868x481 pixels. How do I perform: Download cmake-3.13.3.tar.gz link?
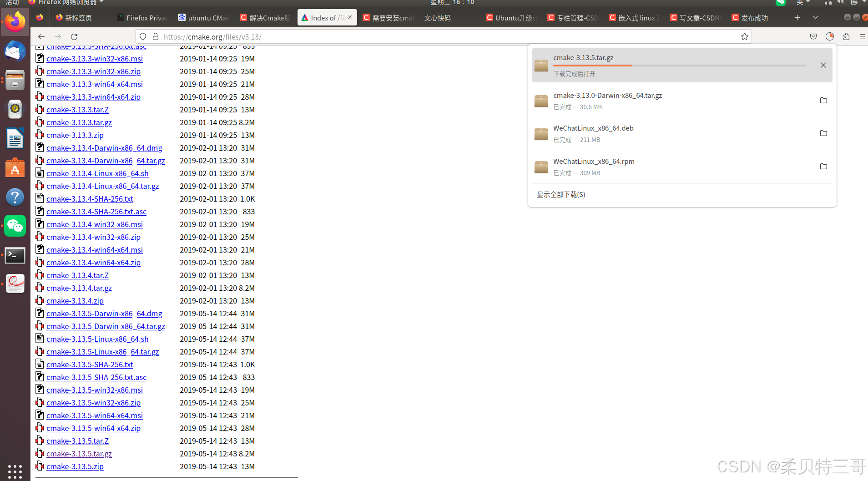click(x=79, y=122)
